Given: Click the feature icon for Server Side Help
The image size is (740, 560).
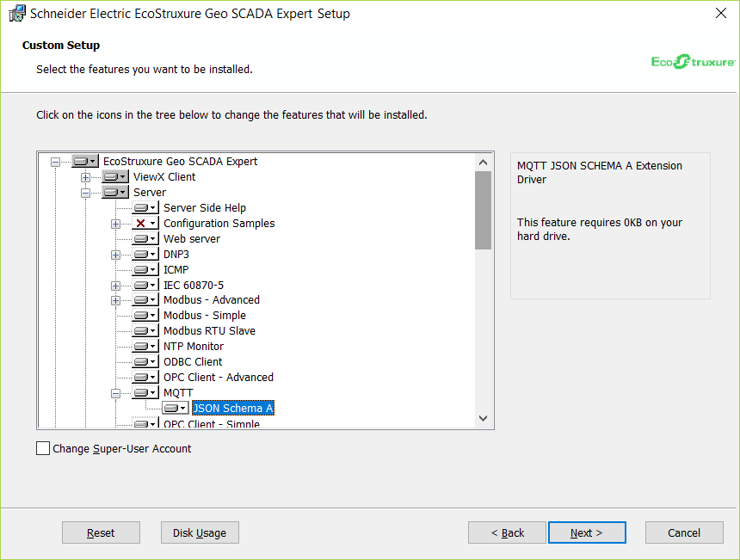Looking at the screenshot, I should click(145, 208).
